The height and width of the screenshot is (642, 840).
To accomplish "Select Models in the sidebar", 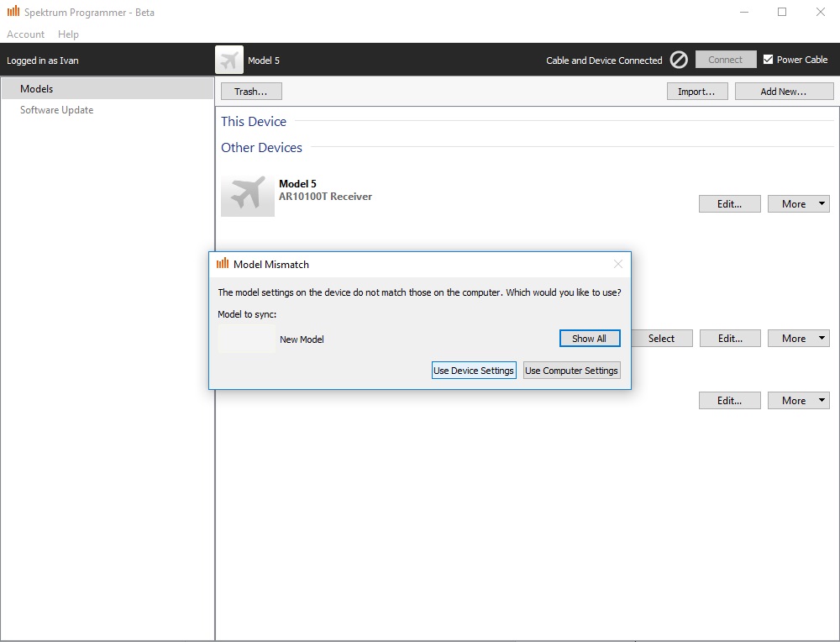I will coord(37,89).
